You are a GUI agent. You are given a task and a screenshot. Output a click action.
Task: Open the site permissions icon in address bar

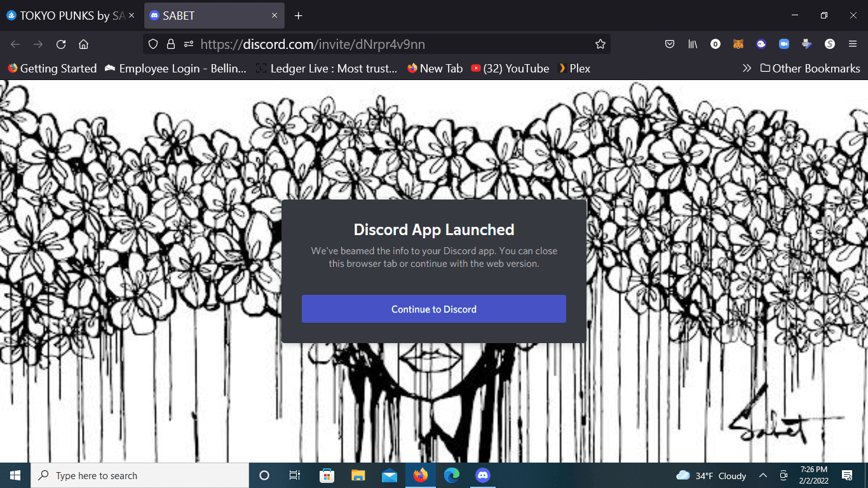(x=189, y=44)
